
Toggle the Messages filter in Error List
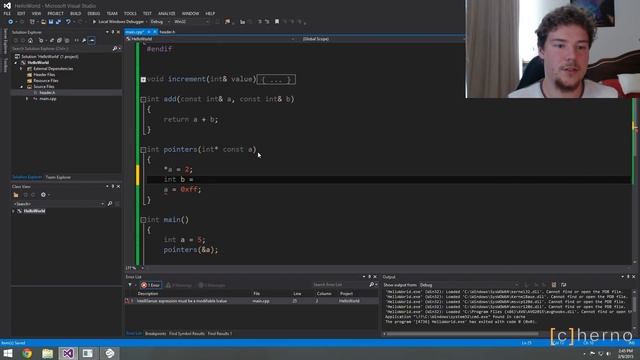(212, 285)
